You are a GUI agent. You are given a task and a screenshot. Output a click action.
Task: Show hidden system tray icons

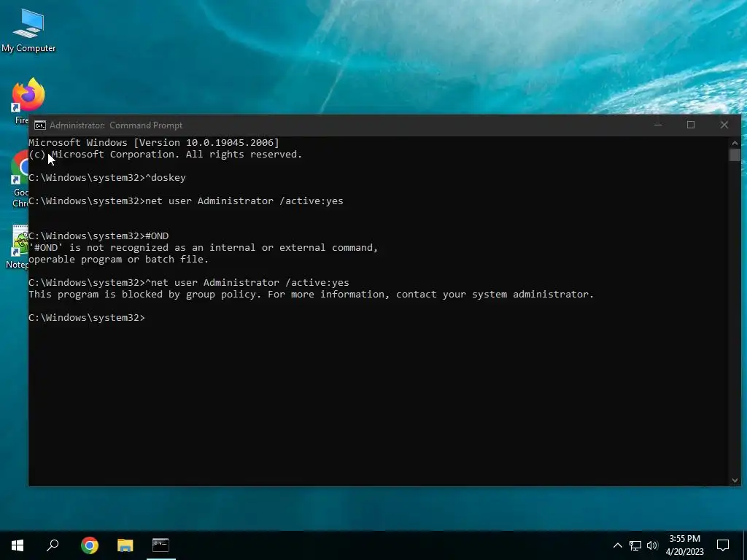pos(617,545)
